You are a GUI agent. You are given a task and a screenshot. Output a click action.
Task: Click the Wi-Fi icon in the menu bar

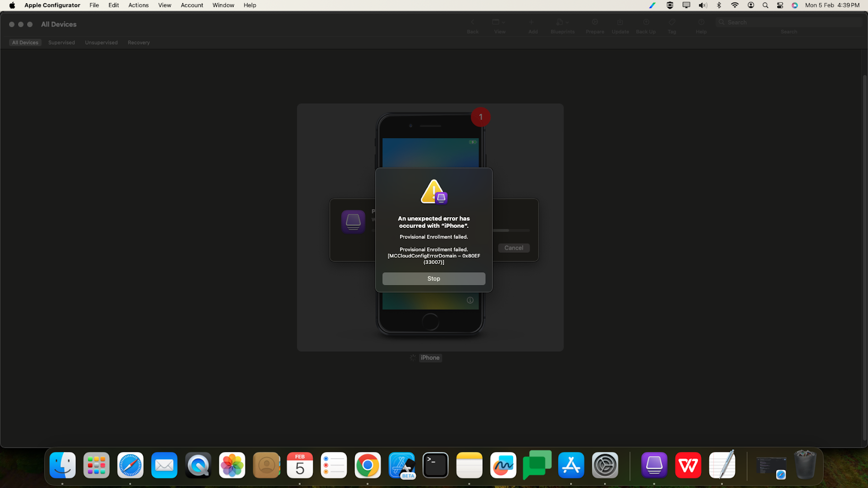pyautogui.click(x=735, y=5)
